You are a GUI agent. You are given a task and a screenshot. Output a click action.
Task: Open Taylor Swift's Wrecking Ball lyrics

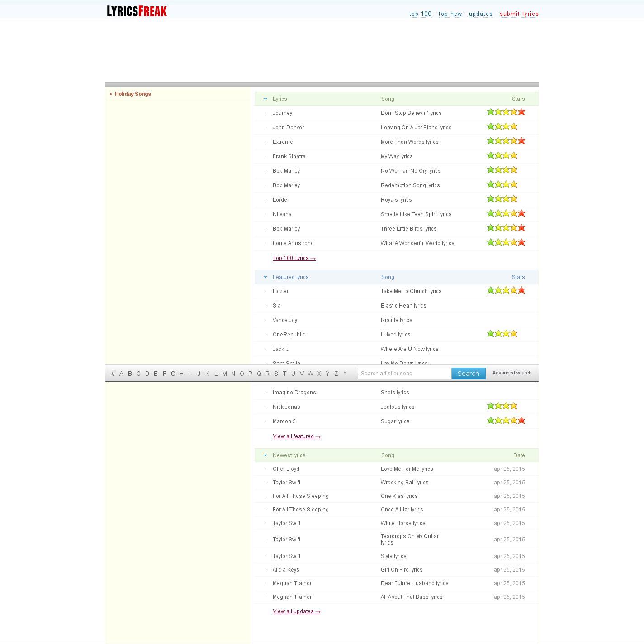pyautogui.click(x=404, y=483)
